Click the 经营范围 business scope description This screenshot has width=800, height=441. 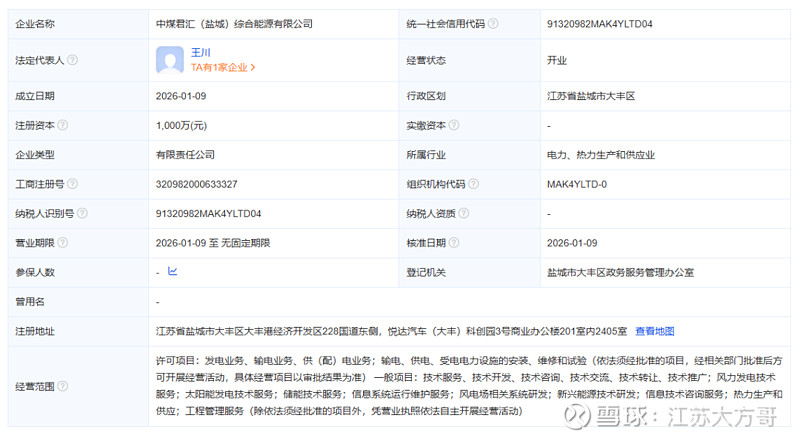[x=469, y=386]
